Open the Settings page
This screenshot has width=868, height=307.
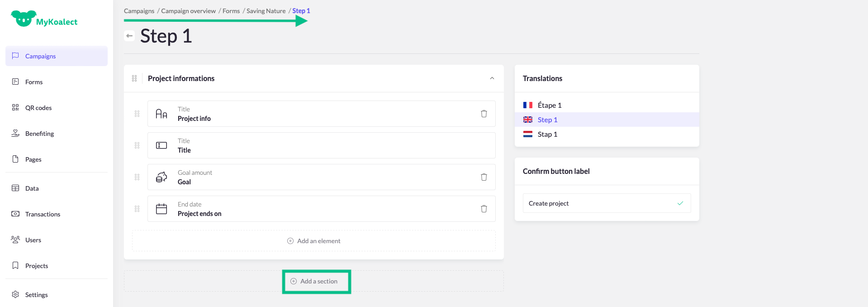click(x=36, y=295)
